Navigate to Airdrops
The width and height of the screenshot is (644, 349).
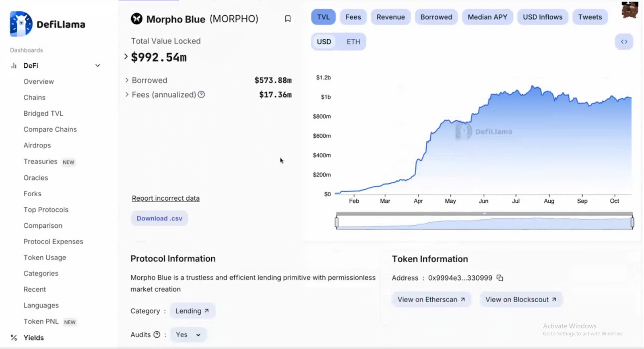click(37, 145)
